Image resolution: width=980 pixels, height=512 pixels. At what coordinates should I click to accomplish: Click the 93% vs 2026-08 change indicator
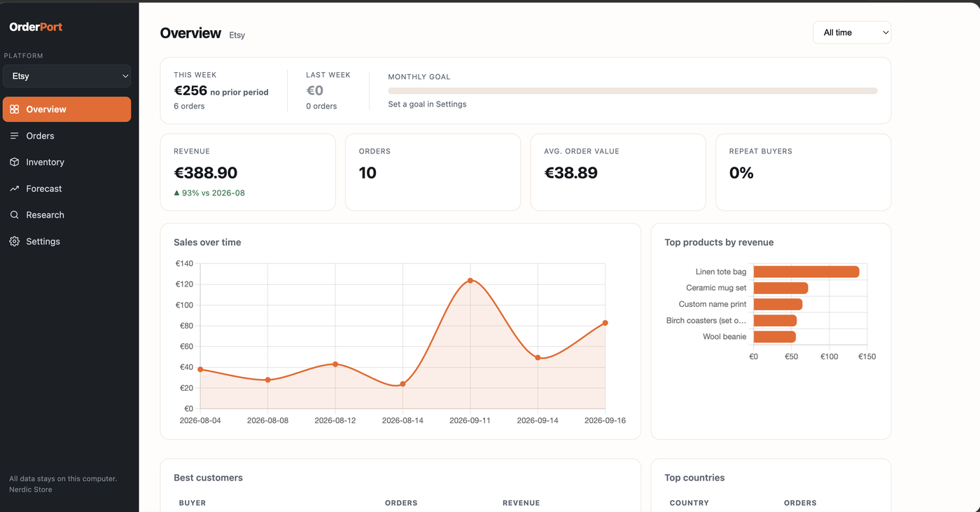click(209, 193)
